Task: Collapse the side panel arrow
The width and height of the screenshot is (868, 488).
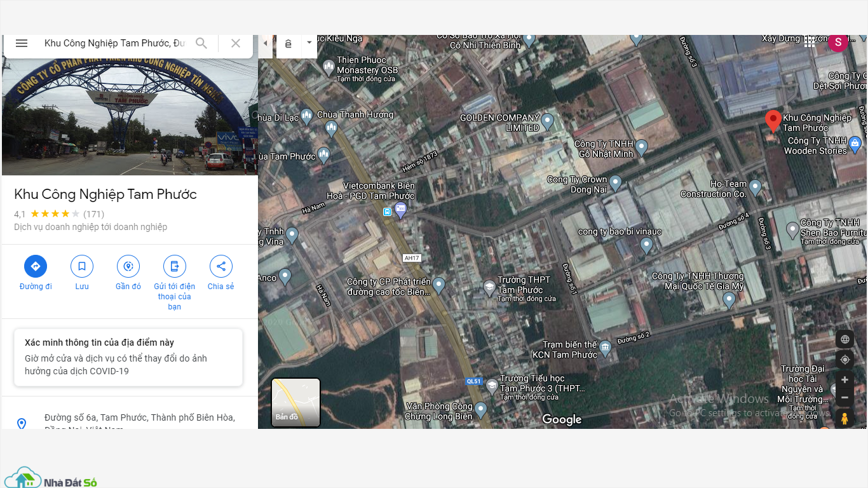Action: pos(266,43)
